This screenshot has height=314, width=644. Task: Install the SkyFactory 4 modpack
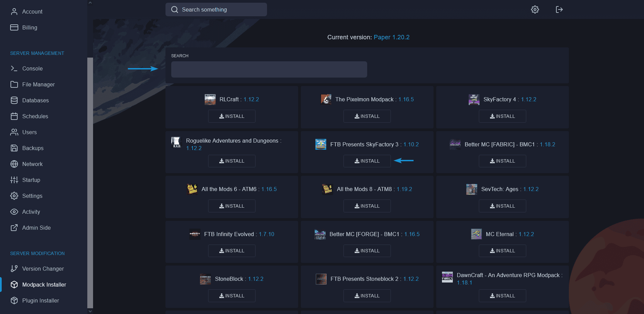click(502, 116)
